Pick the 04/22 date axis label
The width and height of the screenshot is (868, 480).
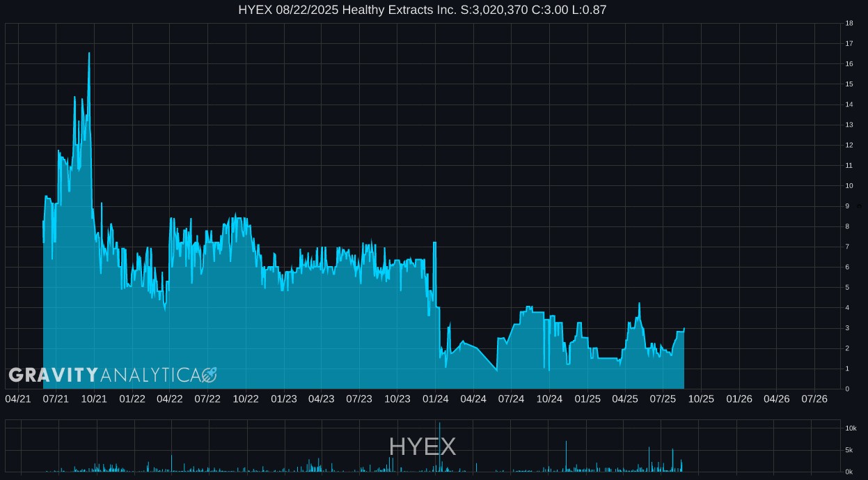point(170,398)
